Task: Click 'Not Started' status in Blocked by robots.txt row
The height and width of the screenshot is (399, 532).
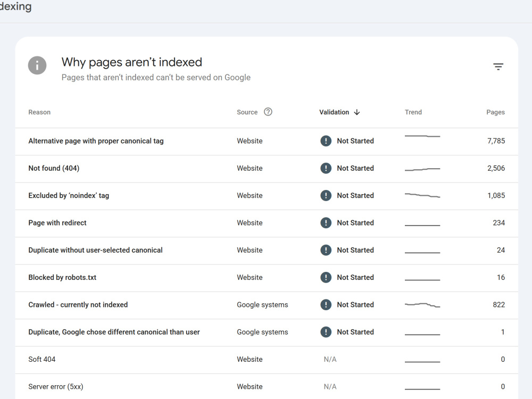Action: click(x=355, y=277)
